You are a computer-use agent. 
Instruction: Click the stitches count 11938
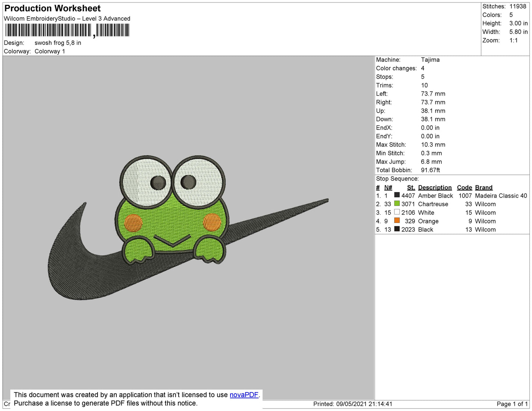coord(518,6)
